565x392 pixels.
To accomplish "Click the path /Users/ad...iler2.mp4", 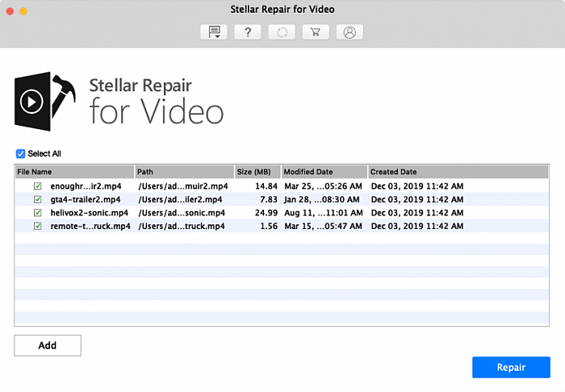I will (180, 199).
